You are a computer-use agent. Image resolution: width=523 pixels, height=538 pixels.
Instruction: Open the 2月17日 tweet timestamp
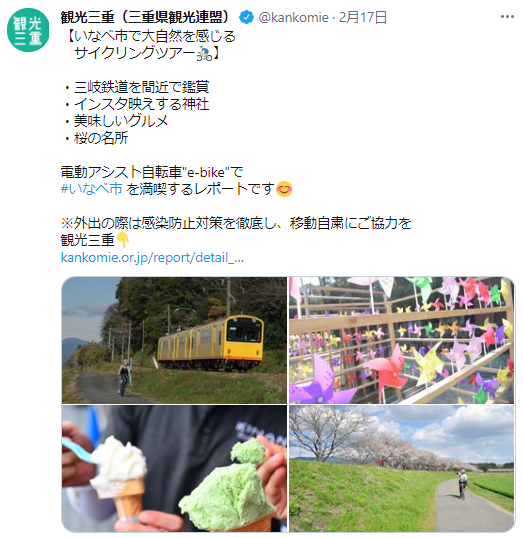click(x=363, y=17)
